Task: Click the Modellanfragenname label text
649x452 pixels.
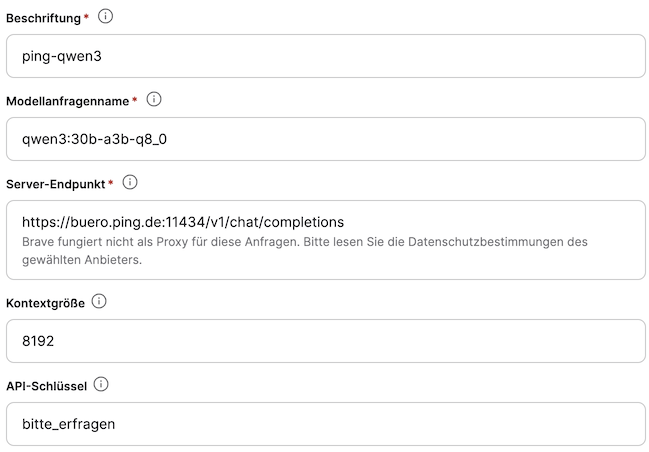Action: coord(68,101)
